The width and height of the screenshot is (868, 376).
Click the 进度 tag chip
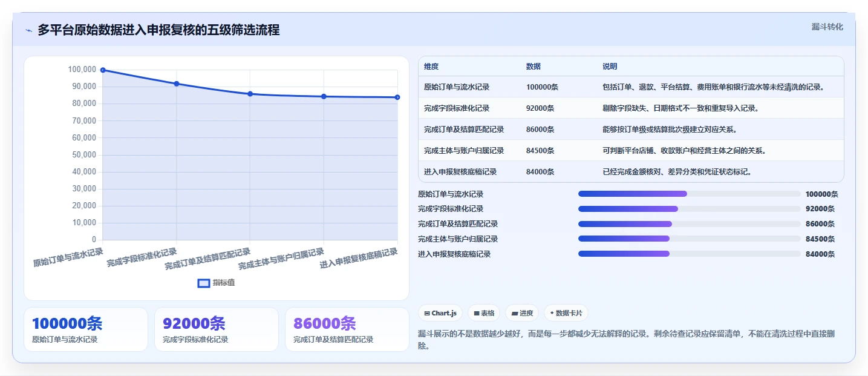click(522, 313)
